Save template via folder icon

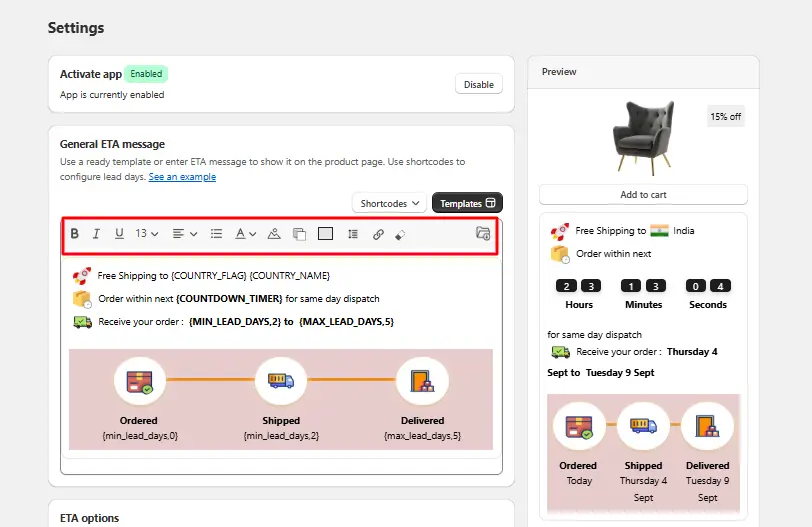[483, 233]
